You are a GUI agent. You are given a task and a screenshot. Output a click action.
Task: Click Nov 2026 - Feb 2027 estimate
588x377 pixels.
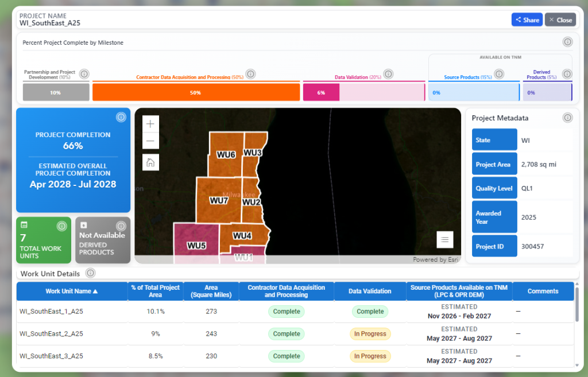[x=459, y=316]
